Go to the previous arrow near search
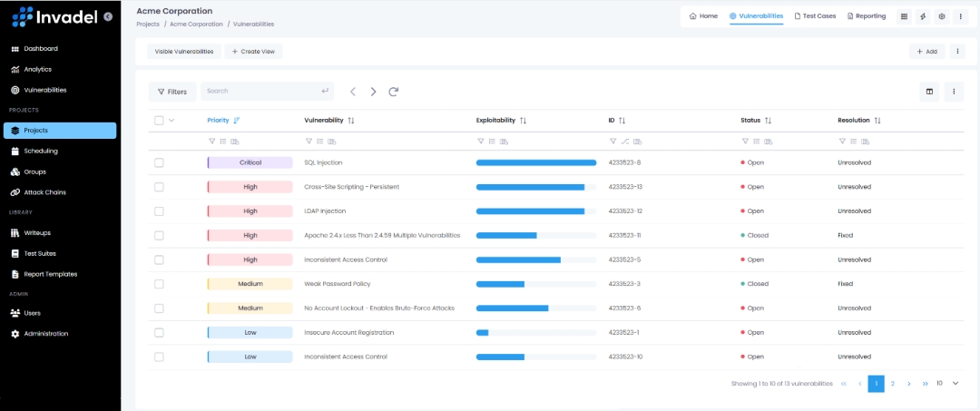 pyautogui.click(x=353, y=92)
